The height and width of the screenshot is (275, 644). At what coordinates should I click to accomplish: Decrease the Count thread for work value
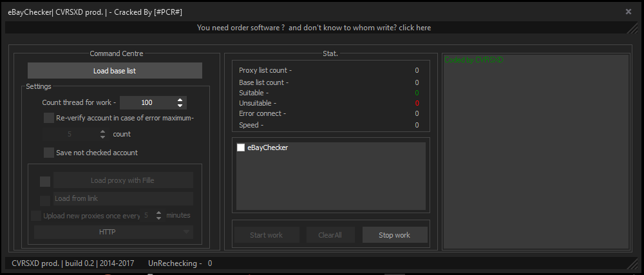pos(180,106)
